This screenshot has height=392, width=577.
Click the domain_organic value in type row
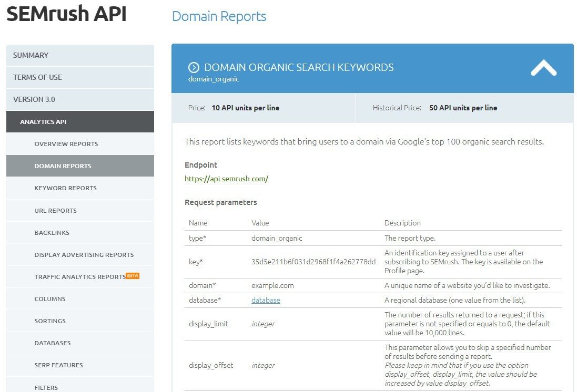(277, 238)
